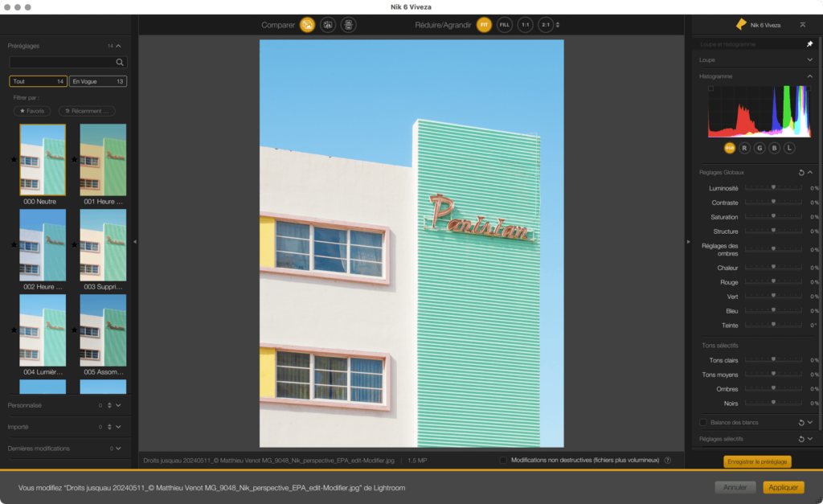Screen dimensions: 823x504
Task: Toggle shadow clipping indicator in histogram
Action: pyautogui.click(x=711, y=88)
